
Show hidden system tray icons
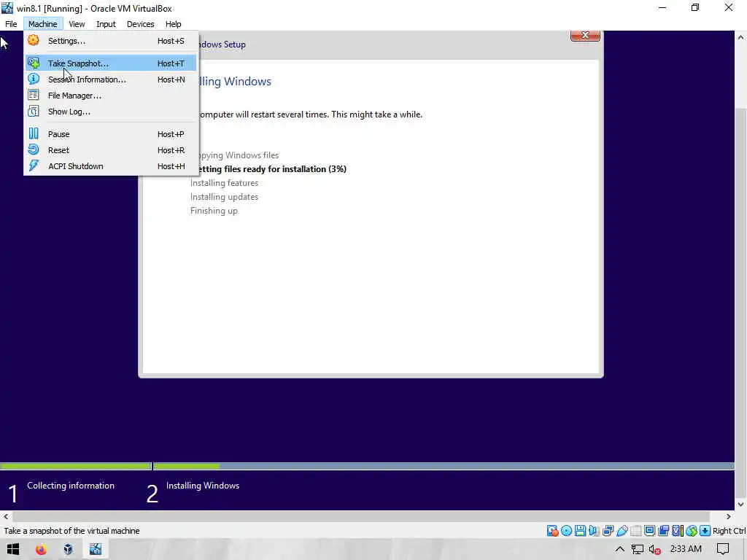619,550
